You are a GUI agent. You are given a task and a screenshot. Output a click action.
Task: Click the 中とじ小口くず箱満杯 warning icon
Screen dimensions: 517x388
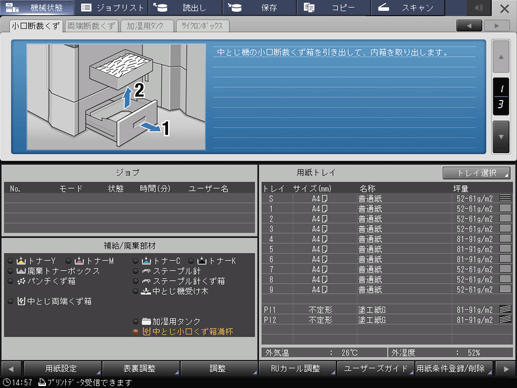click(146, 332)
